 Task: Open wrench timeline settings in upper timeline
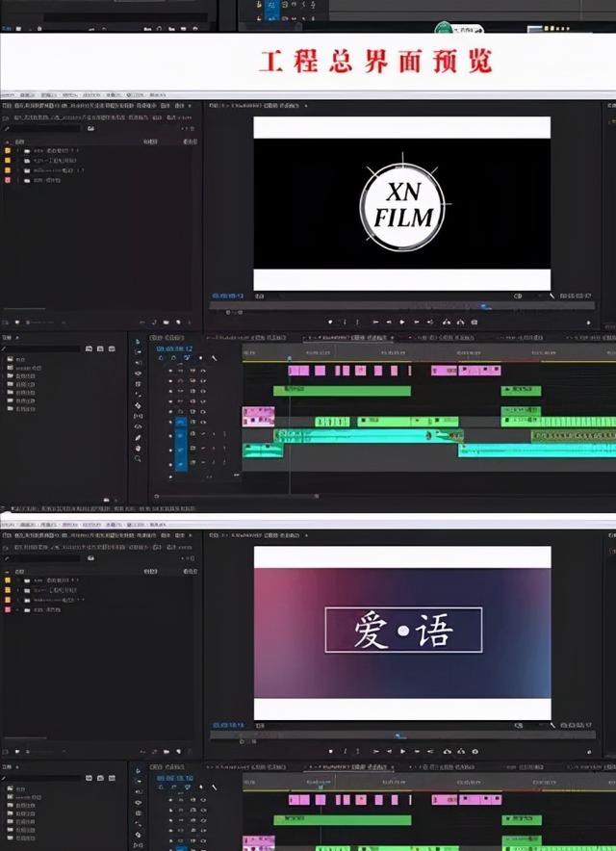tap(213, 358)
